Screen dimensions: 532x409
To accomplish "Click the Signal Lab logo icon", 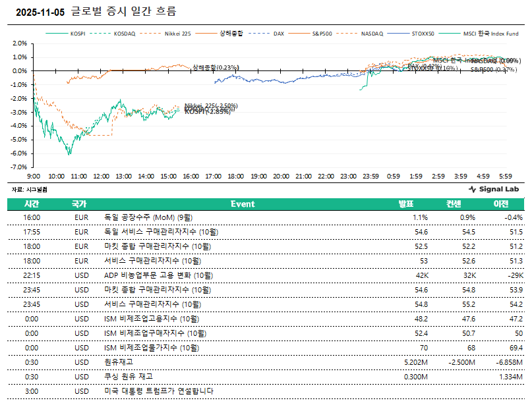I will [x=472, y=189].
